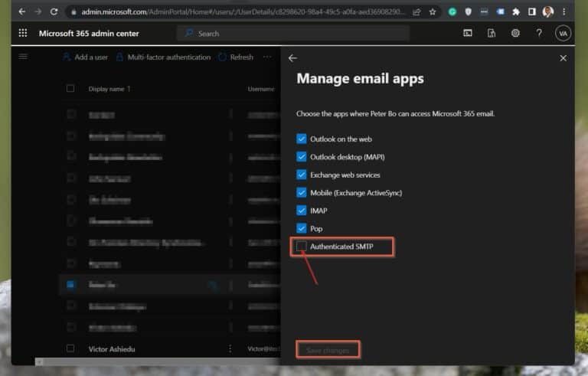This screenshot has width=588, height=376.
Task: Open the ellipsis overflow in users toolbar
Action: pyautogui.click(x=267, y=57)
